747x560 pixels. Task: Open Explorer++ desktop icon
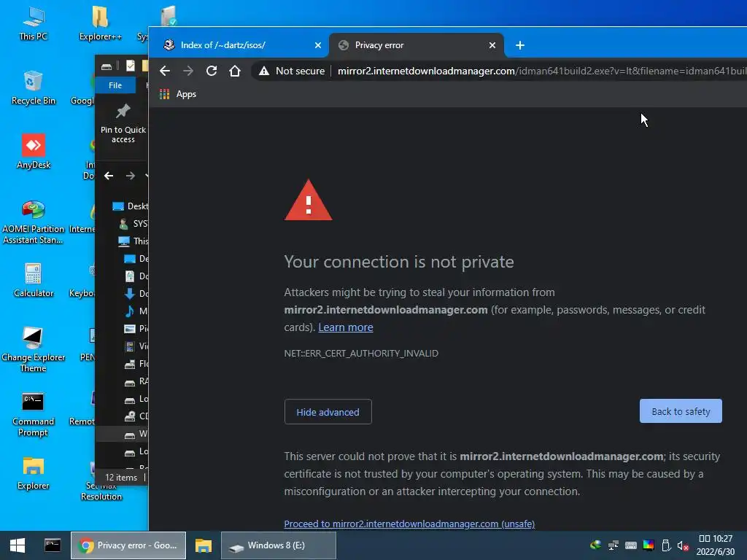[100, 24]
